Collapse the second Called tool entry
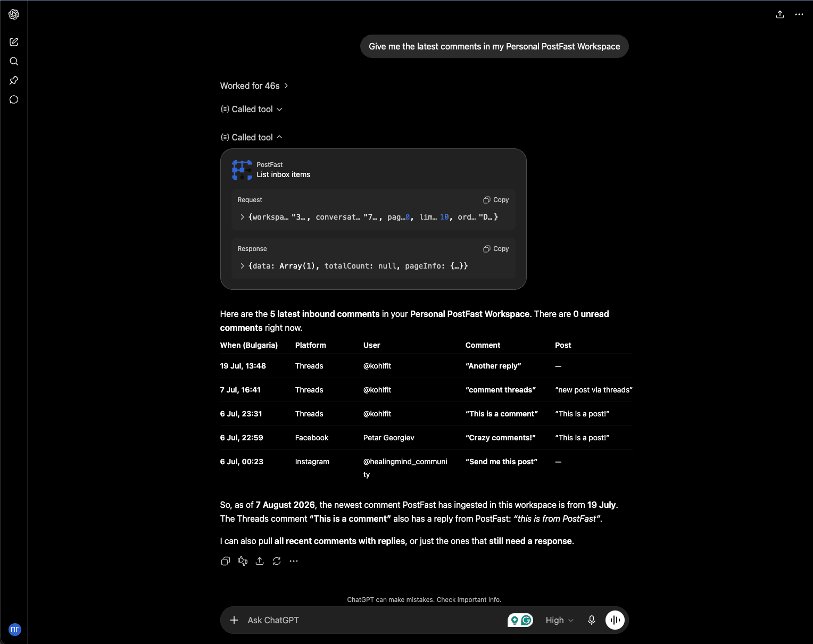This screenshot has width=813, height=644. pos(252,137)
